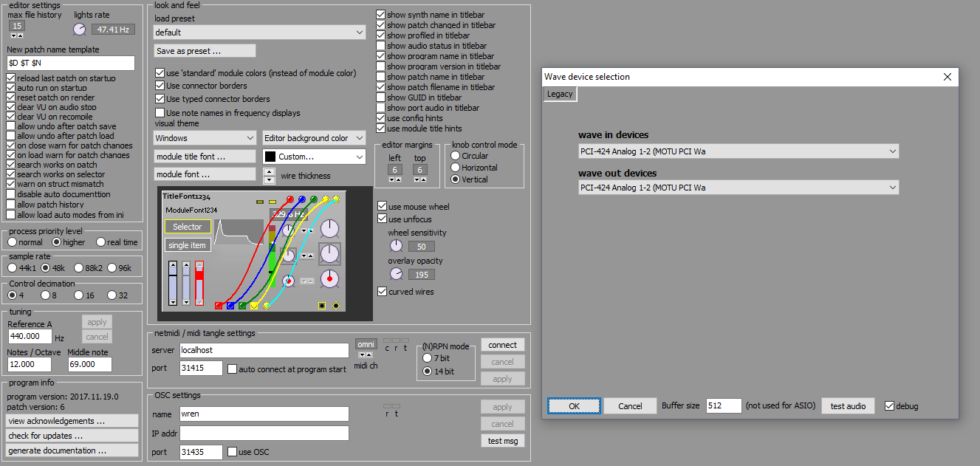Screen dimensions: 980x466
Task: Click the check for updates button
Action: tap(72, 436)
